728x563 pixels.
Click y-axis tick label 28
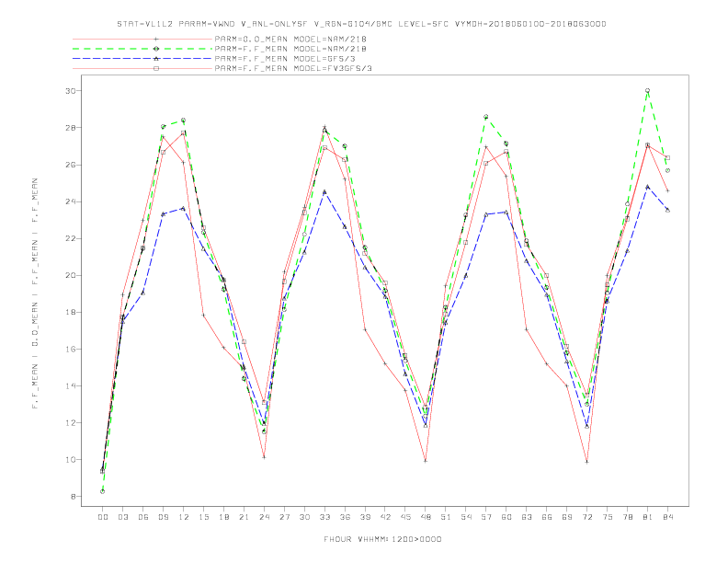[x=71, y=128]
